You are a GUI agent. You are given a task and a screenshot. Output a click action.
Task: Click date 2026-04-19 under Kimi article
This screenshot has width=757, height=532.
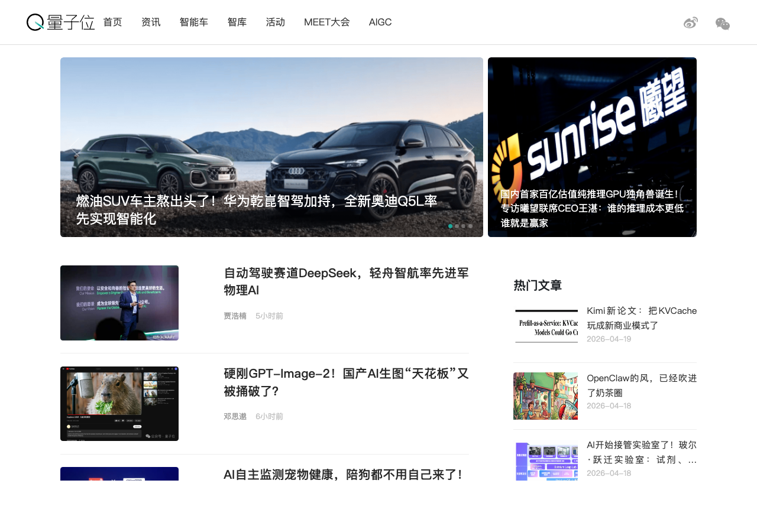coord(609,339)
